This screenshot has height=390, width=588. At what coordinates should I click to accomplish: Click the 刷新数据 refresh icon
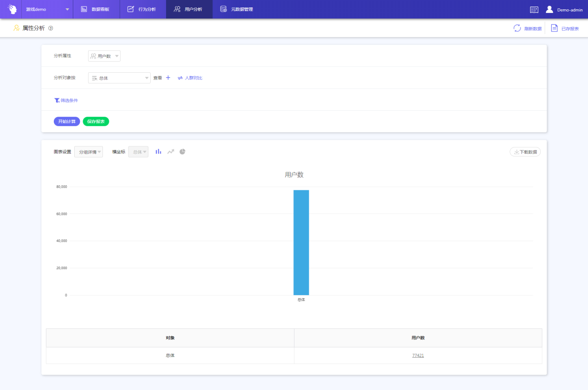[x=517, y=28]
